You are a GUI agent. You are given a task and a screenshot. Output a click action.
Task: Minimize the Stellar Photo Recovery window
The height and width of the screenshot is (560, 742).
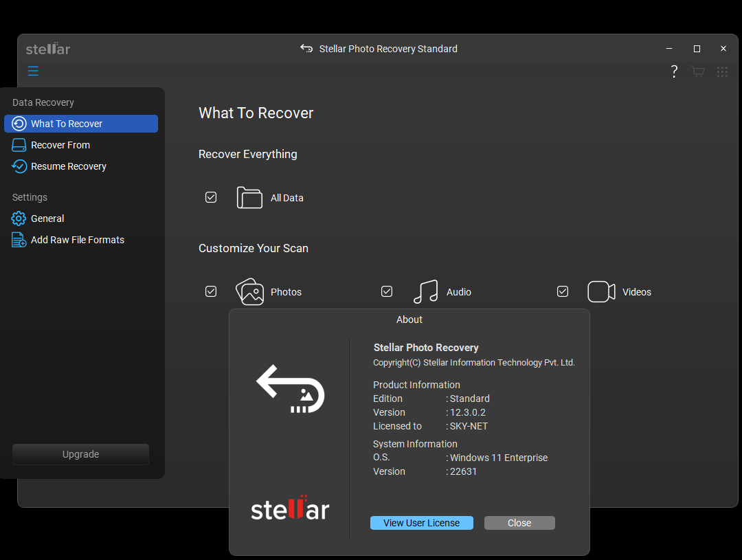(x=669, y=48)
